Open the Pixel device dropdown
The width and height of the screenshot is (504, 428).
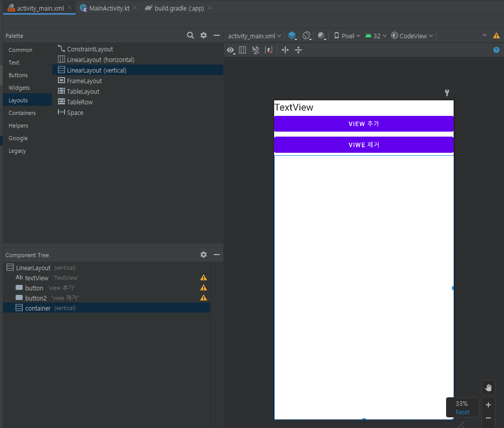(347, 36)
